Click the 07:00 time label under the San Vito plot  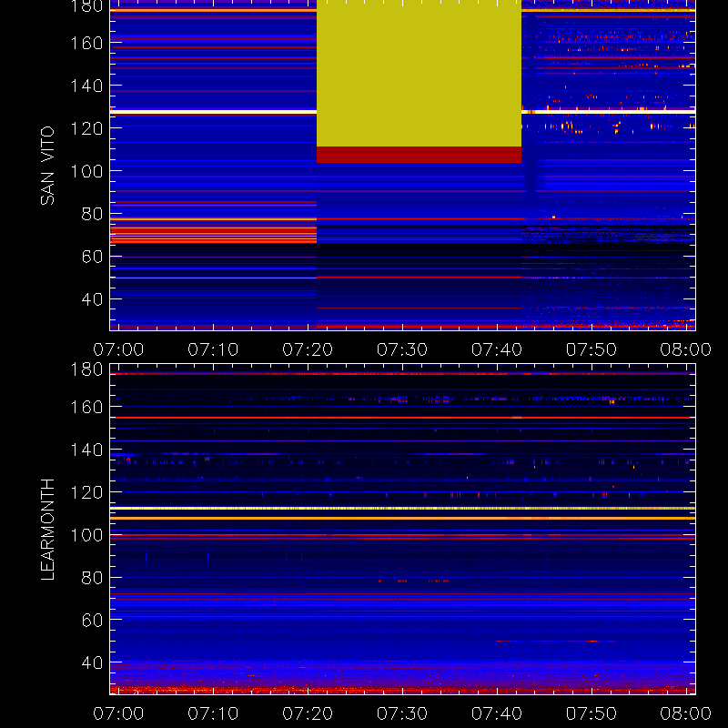point(118,349)
